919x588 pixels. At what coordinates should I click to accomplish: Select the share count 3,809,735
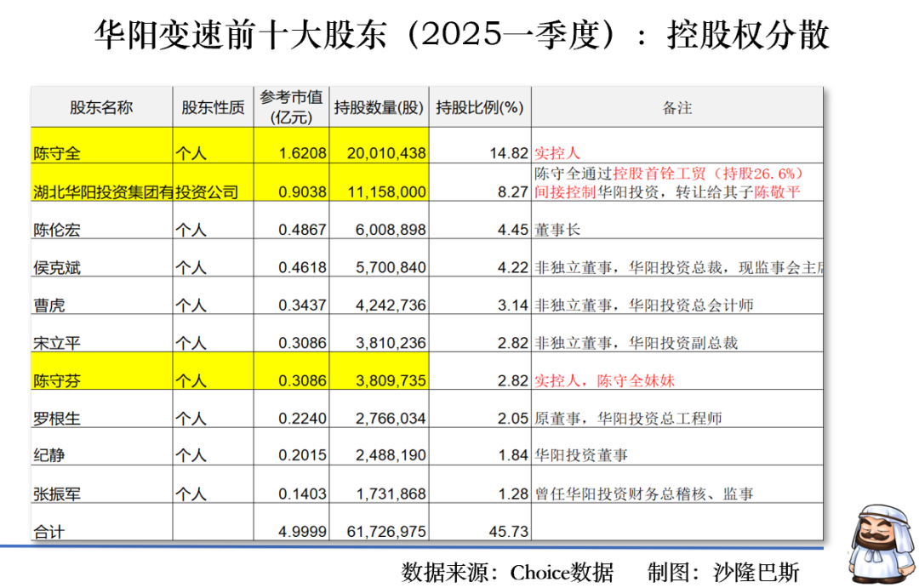(391, 381)
